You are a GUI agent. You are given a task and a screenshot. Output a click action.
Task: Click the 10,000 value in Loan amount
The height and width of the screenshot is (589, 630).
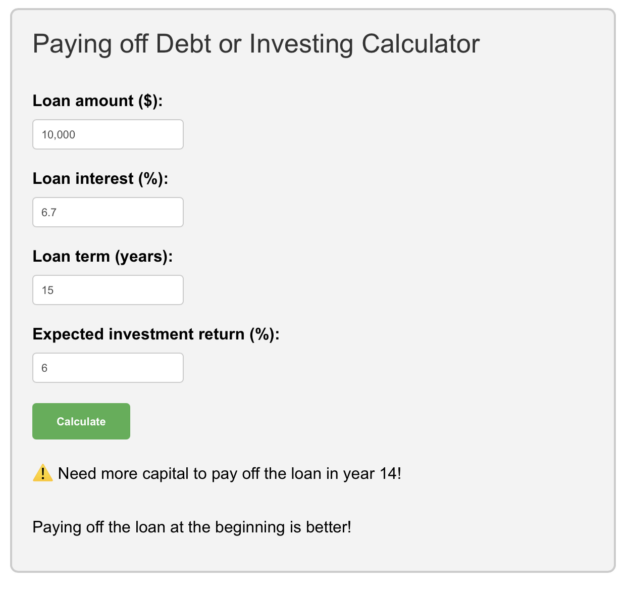click(x=59, y=135)
